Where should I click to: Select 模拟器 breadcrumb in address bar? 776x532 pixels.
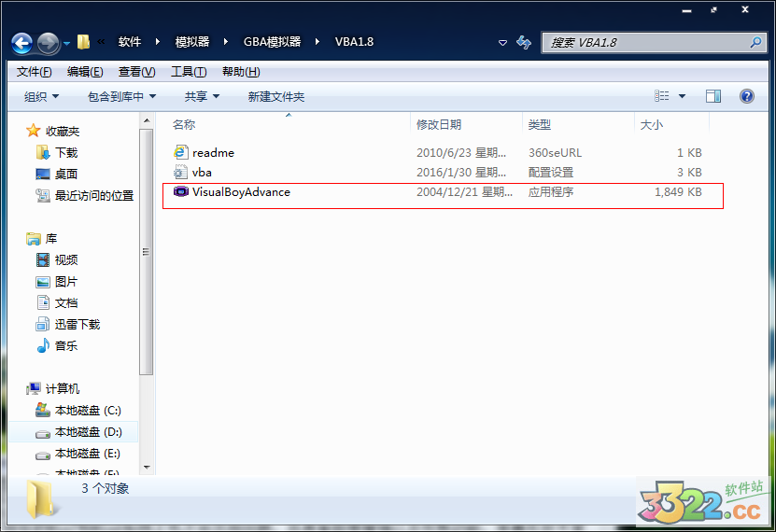(x=192, y=41)
